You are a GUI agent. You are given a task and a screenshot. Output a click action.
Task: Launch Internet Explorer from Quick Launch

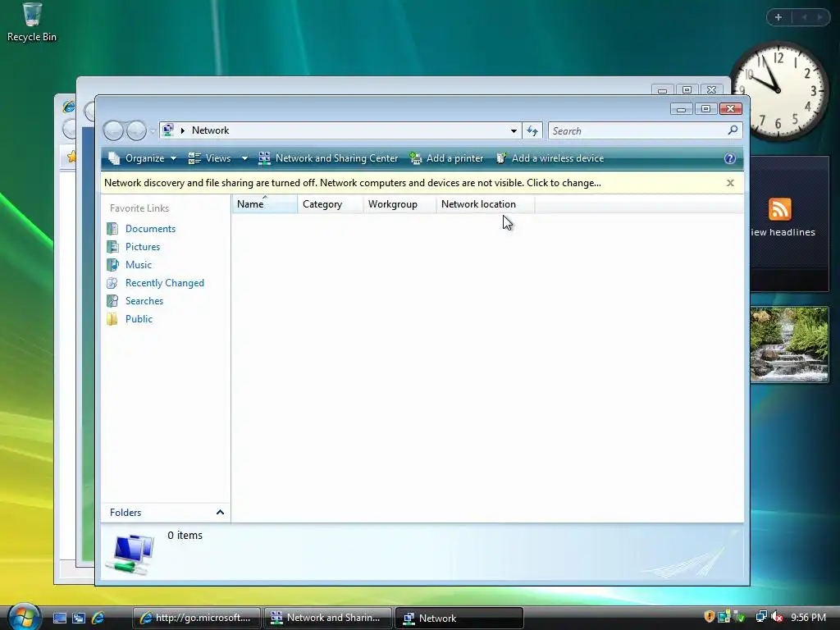98,619
